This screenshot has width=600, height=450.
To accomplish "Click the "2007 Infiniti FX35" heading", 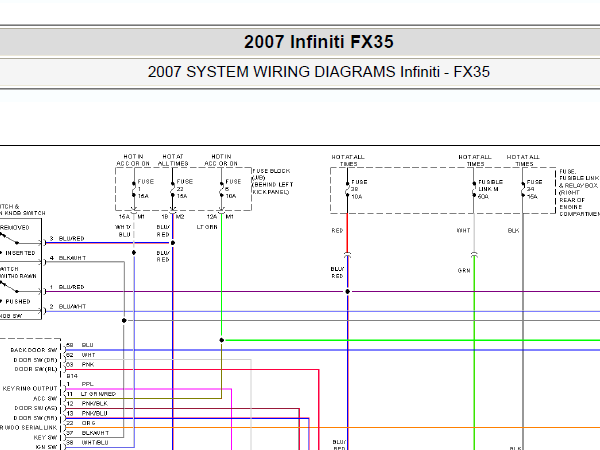I will (318, 42).
